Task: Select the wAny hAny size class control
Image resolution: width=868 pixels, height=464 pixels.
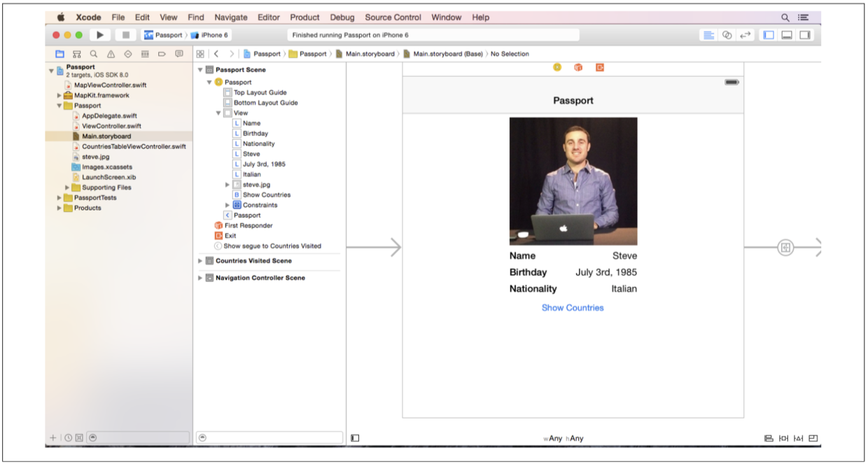Action: click(x=563, y=439)
